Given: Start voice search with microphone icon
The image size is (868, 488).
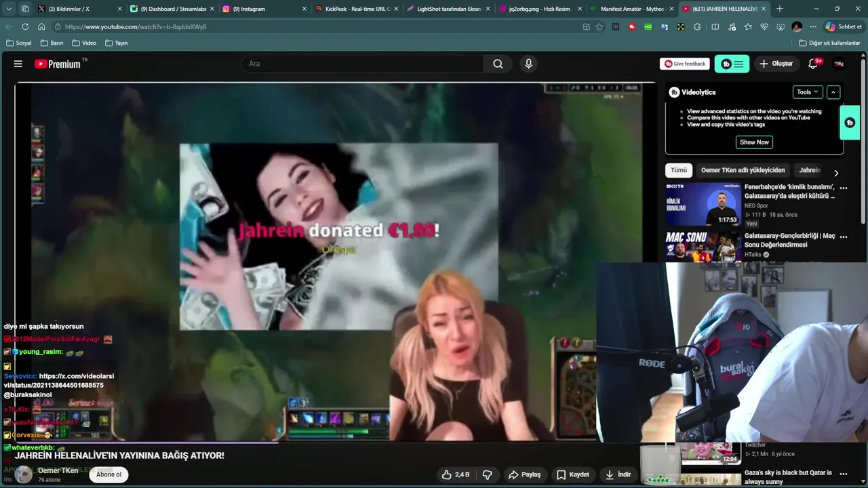Looking at the screenshot, I should (x=529, y=64).
